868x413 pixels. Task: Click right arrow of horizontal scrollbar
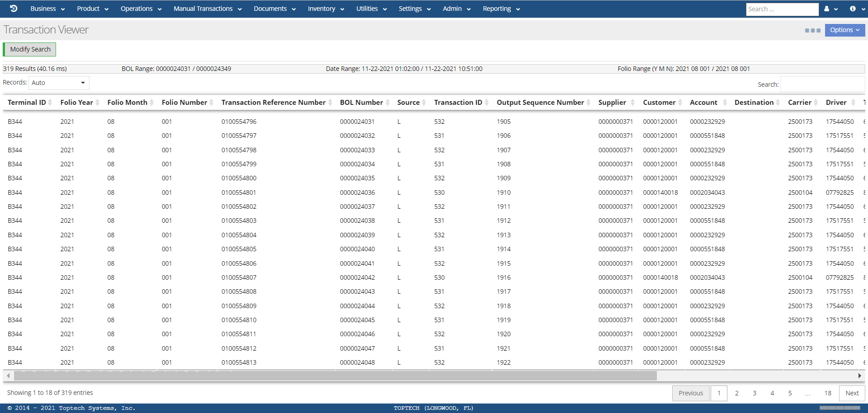859,375
